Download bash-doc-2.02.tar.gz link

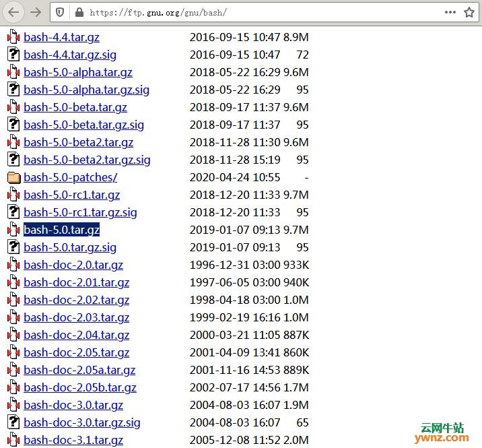coord(77,300)
